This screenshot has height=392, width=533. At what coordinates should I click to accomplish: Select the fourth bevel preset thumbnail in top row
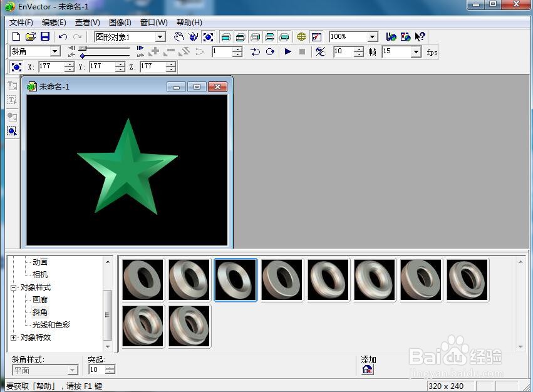(x=282, y=280)
